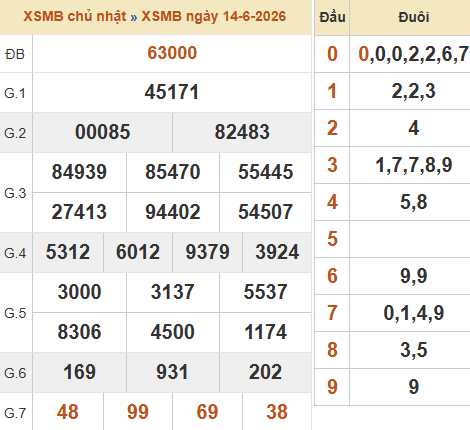Click the G.1 prize number 45171

(x=172, y=92)
